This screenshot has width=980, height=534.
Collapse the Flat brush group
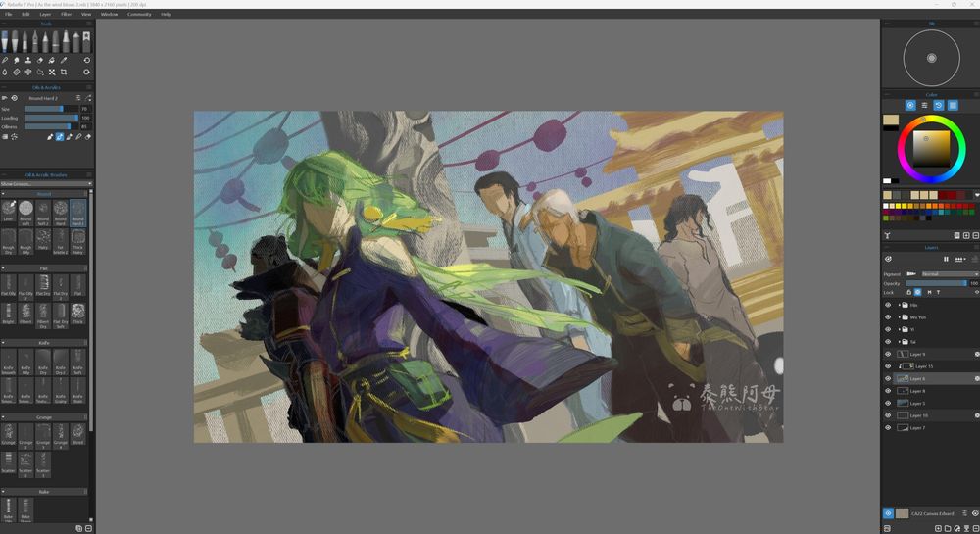[x=3, y=268]
